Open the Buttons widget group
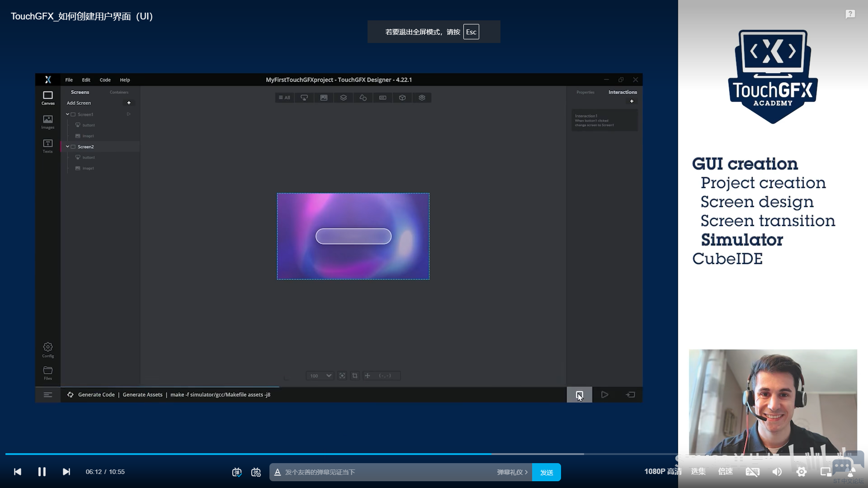The image size is (868, 488). point(304,98)
